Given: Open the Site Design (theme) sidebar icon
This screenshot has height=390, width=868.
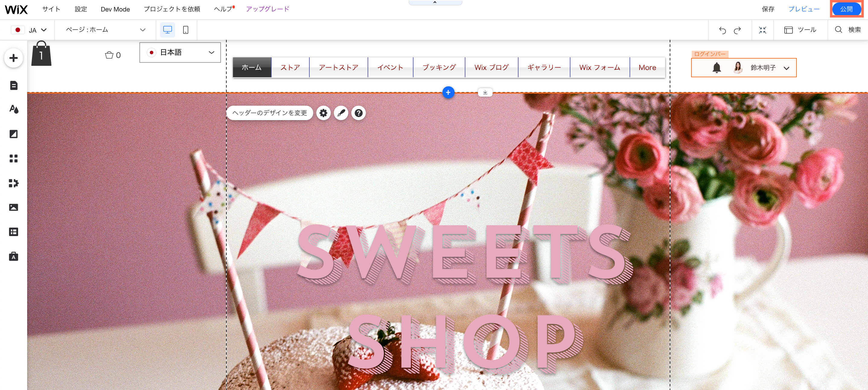Looking at the screenshot, I should 14,109.
